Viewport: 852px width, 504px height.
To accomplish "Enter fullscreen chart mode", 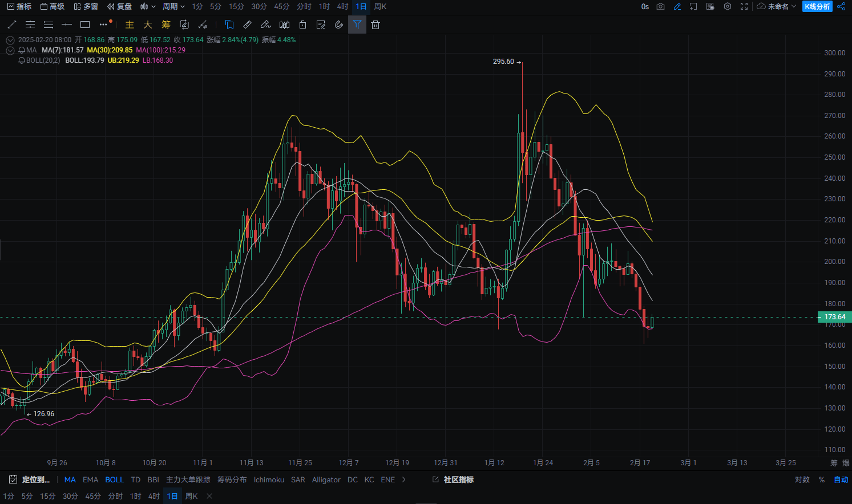I will coord(744,6).
